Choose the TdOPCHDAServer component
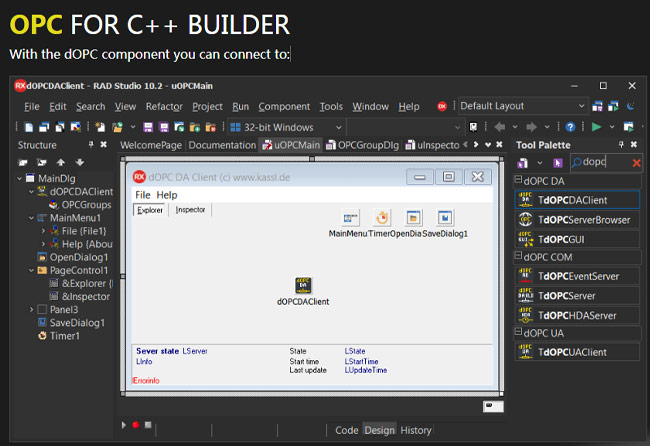This screenshot has width=650, height=446. click(577, 315)
